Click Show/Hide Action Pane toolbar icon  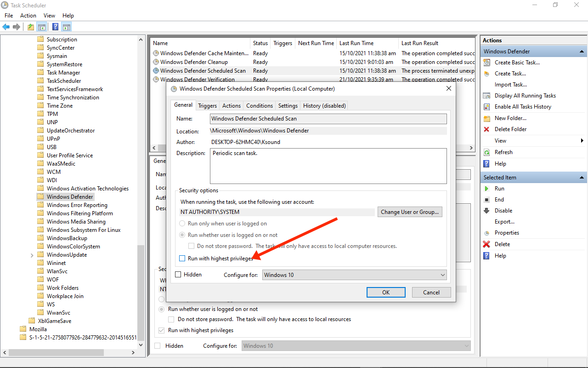point(67,27)
